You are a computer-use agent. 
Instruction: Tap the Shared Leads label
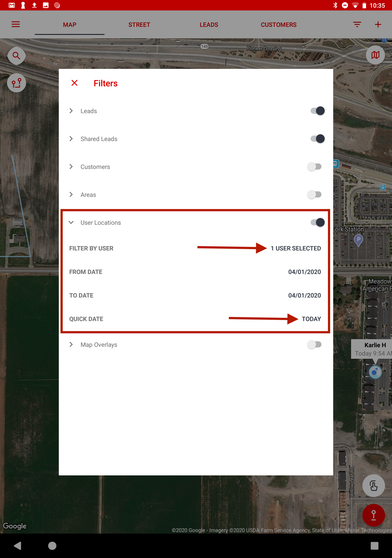[99, 139]
